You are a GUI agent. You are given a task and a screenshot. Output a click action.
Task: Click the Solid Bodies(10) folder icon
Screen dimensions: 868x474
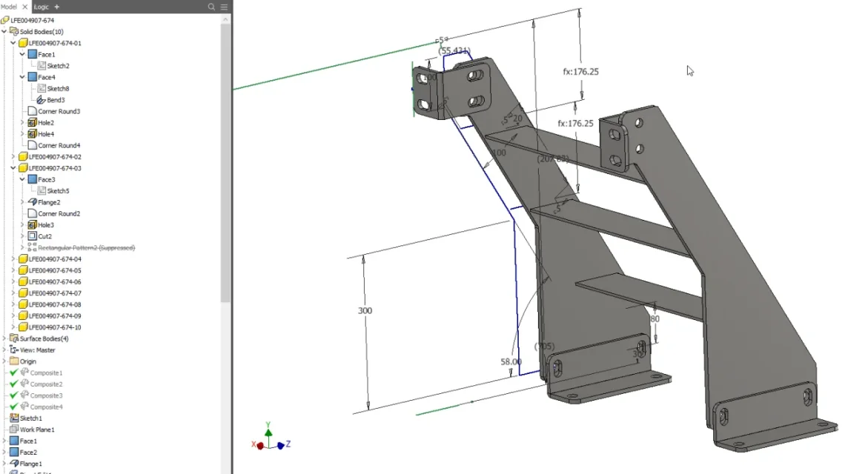14,32
